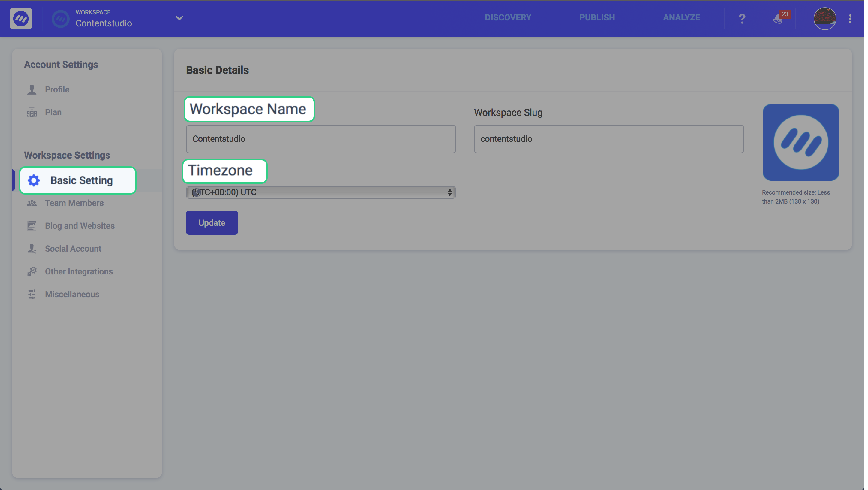Expand the workspace switcher chevron
Viewport: 868px width, 490px height.
(179, 18)
